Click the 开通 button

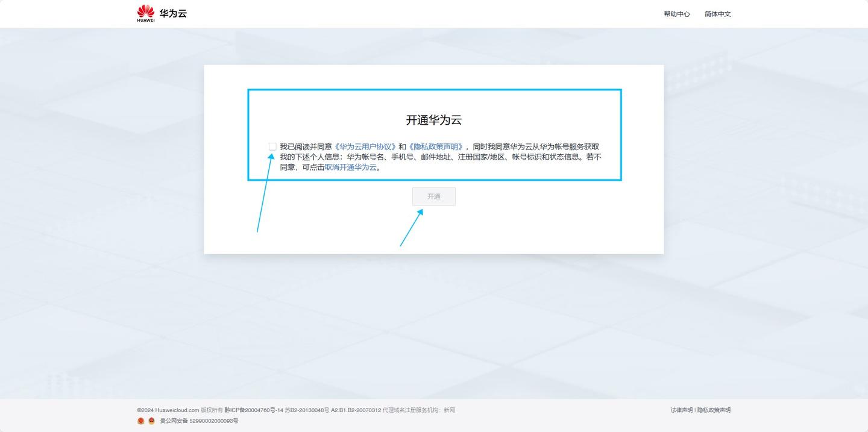[x=434, y=196]
